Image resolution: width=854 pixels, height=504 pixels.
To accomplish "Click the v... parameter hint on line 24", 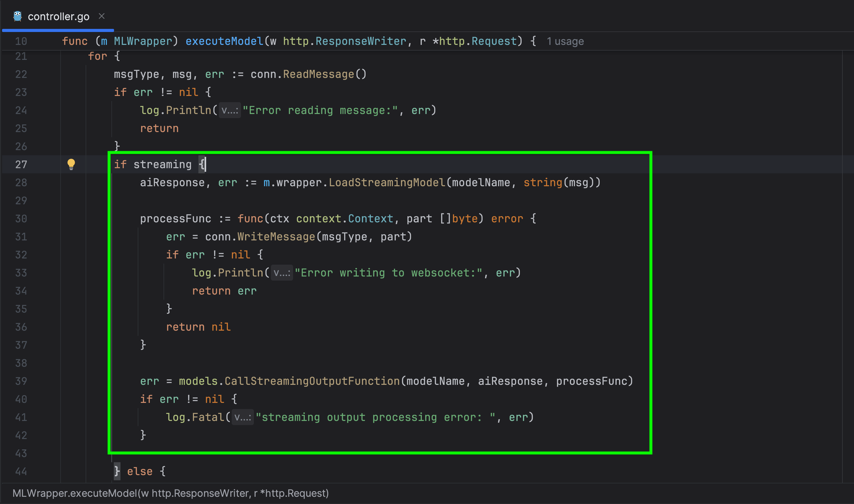I will pos(230,110).
